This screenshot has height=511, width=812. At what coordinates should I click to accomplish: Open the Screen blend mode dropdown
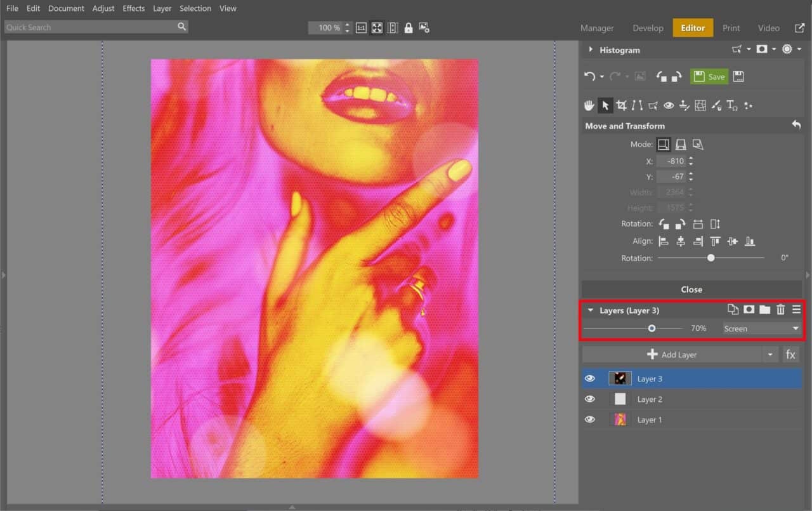coord(761,328)
